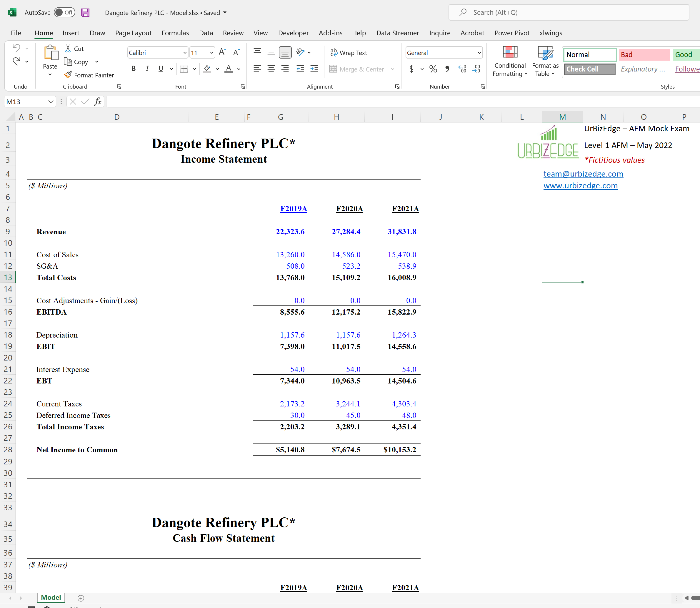Viewport: 700px width, 608px height.
Task: Click Percent Style icon
Action: point(433,69)
